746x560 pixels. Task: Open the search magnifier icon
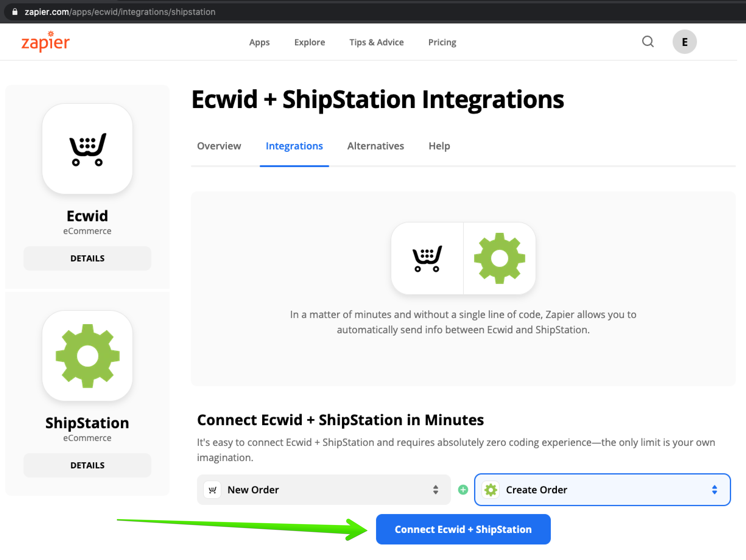click(x=648, y=42)
